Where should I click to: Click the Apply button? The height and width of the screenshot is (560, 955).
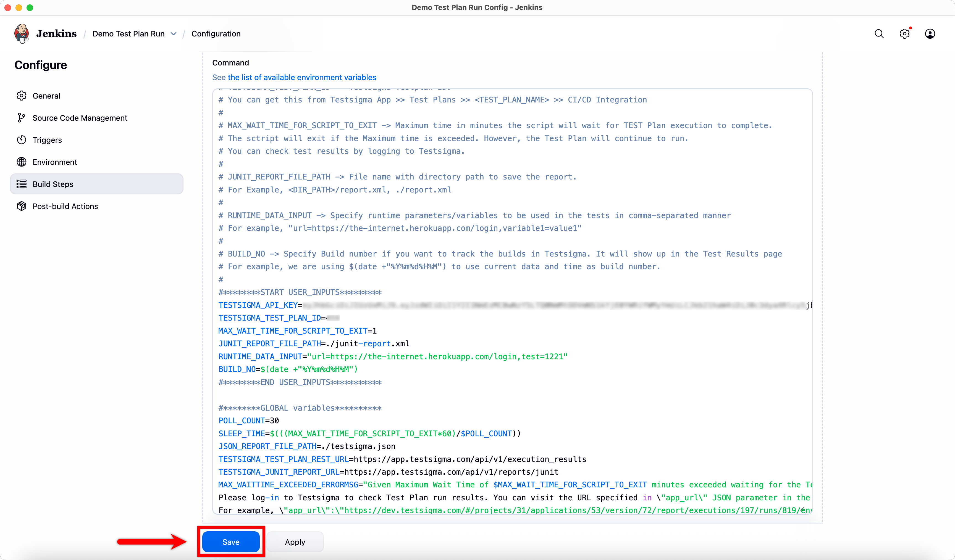(x=295, y=542)
